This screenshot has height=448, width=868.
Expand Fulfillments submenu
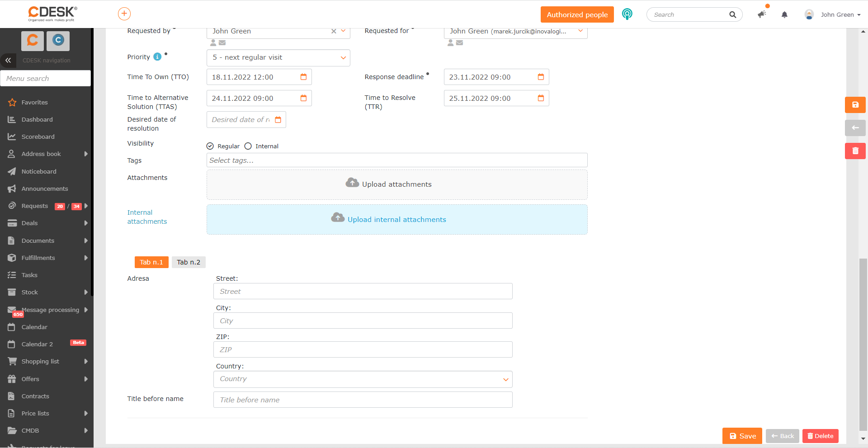coord(86,258)
